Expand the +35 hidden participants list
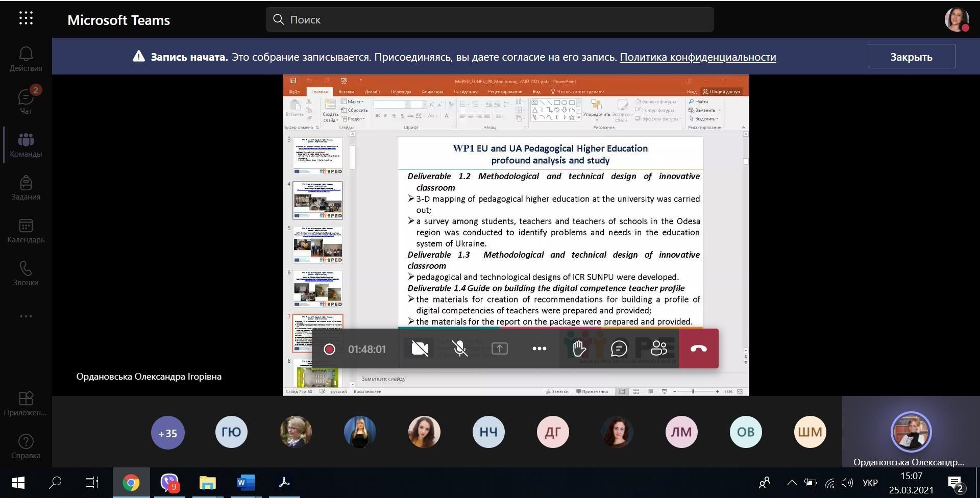The image size is (980, 498). (x=167, y=433)
